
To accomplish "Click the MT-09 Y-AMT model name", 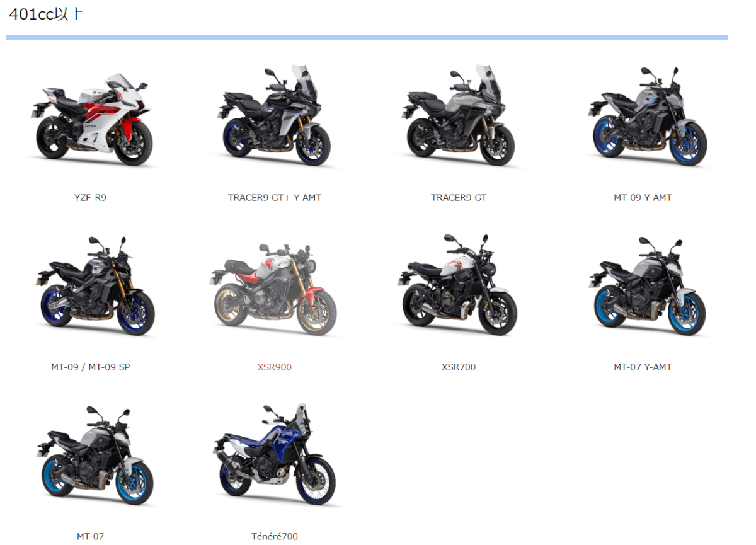I will [x=643, y=198].
